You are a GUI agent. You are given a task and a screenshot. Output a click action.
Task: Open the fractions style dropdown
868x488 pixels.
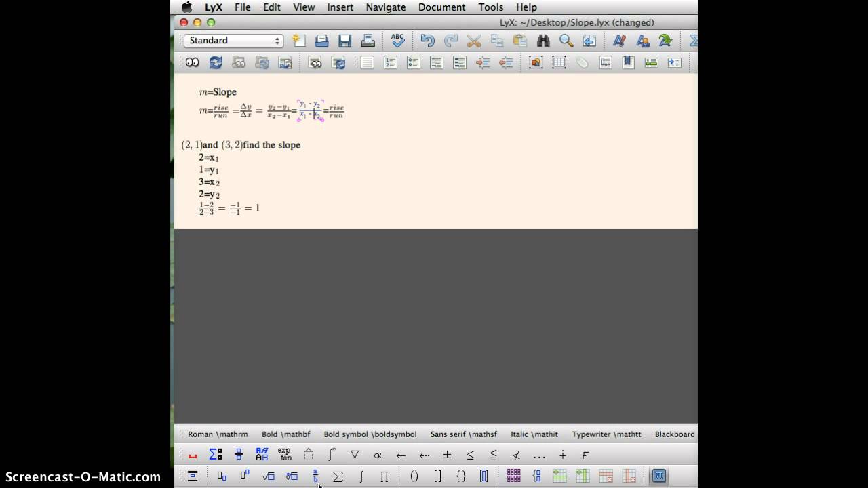coord(239,455)
